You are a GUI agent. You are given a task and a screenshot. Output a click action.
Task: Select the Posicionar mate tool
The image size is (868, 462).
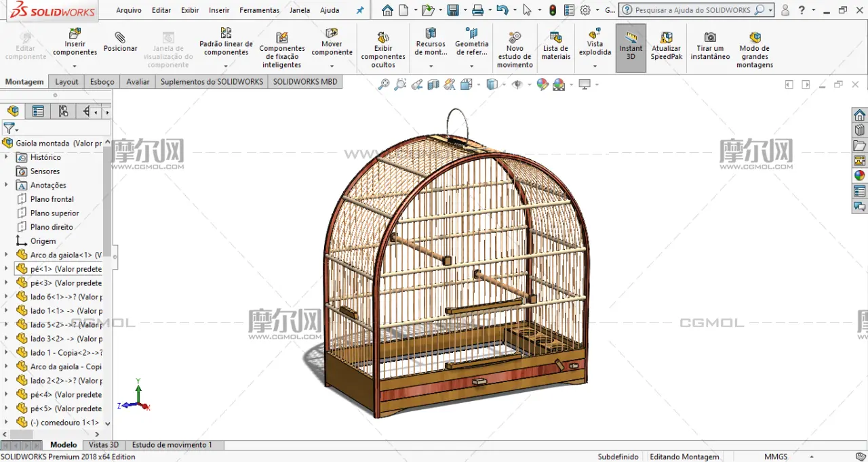(120, 42)
